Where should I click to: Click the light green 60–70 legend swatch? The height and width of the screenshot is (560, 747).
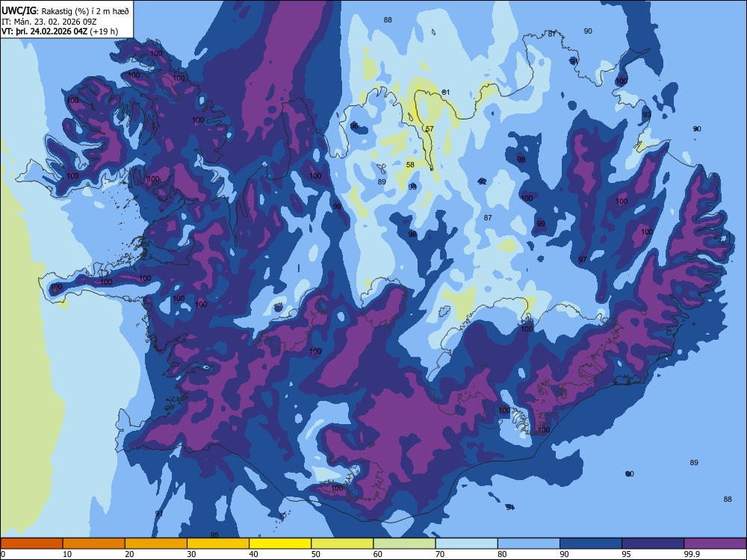coord(404,544)
